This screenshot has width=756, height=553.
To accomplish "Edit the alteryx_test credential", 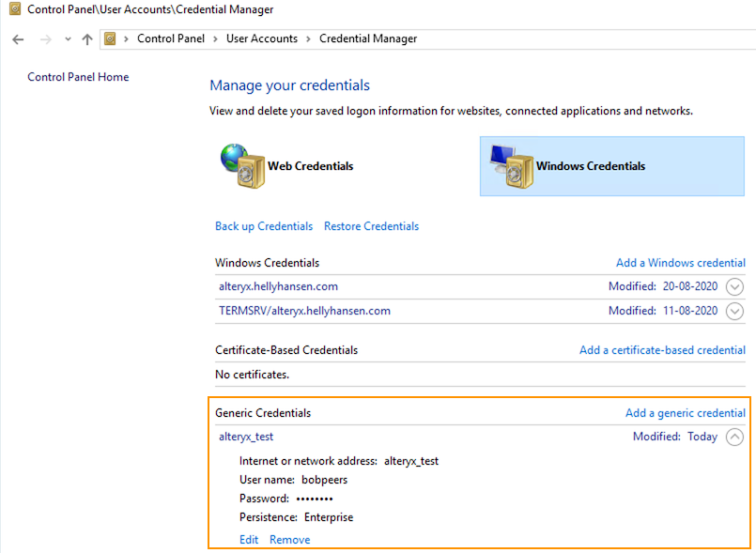I will tap(249, 539).
